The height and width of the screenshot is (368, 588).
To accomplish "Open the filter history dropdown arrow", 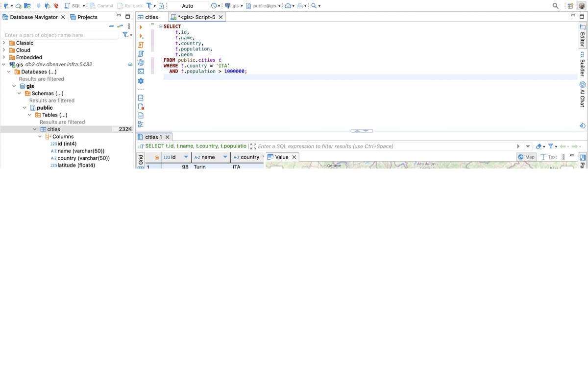I will click(x=528, y=146).
